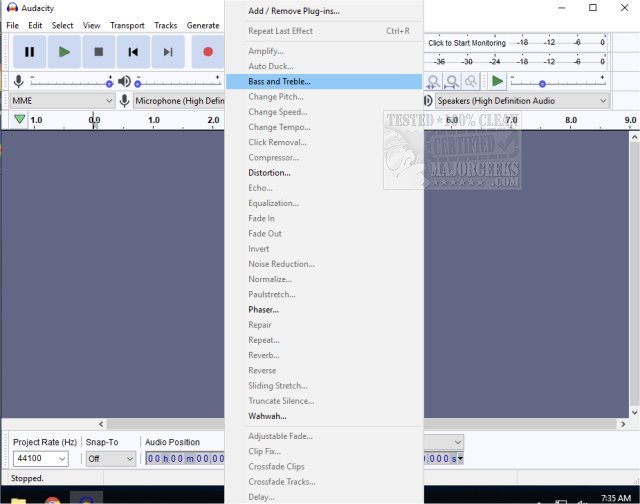Click Skip to Start button
This screenshot has height=504, width=640.
click(x=133, y=52)
